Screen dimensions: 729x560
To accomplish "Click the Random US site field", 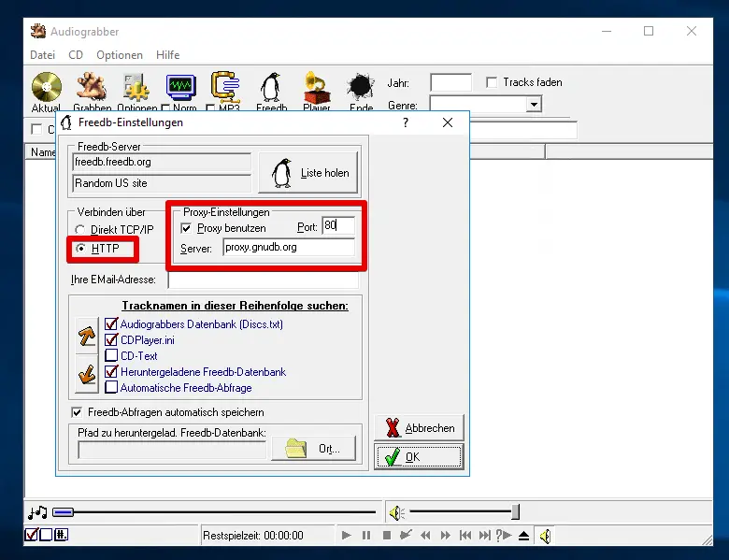I will [162, 183].
